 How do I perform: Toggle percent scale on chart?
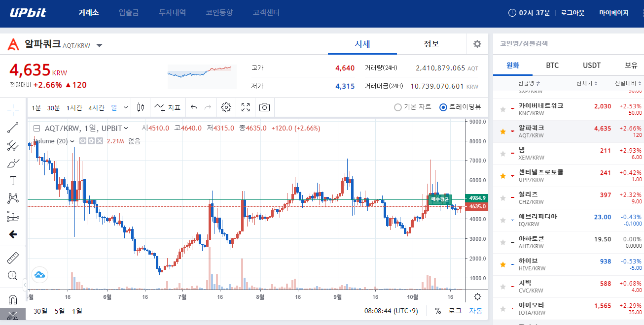438,311
